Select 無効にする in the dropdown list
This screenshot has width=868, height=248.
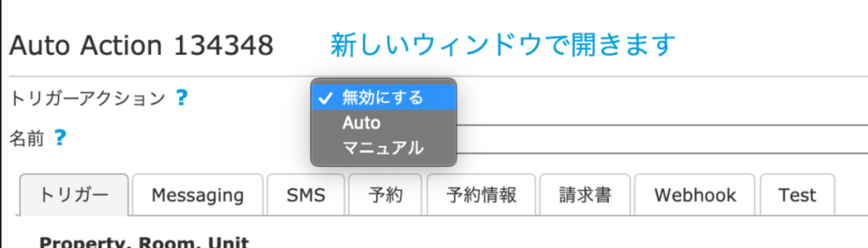383,97
